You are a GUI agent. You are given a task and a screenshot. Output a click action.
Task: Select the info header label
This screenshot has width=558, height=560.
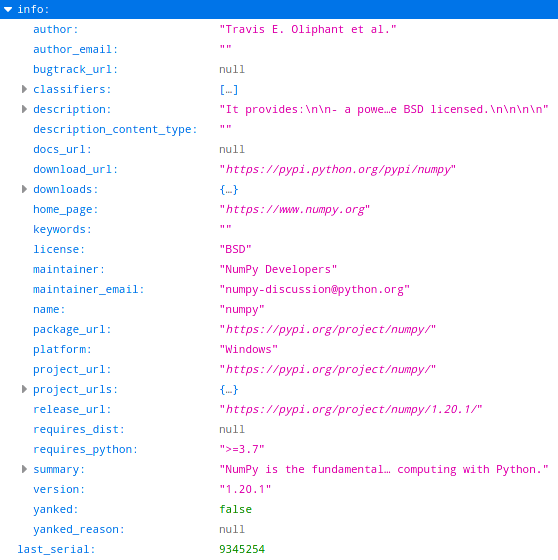click(x=33, y=9)
